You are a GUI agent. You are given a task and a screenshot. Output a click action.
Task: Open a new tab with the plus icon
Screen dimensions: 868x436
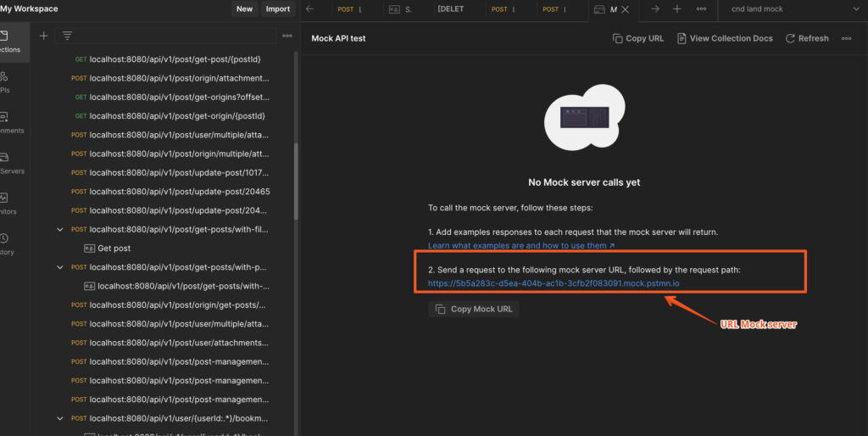676,8
